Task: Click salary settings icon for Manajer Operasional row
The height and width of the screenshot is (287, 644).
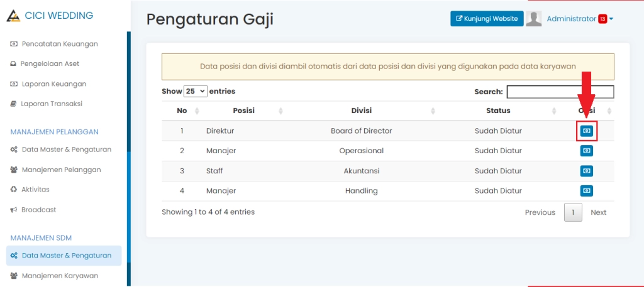Action: (587, 151)
